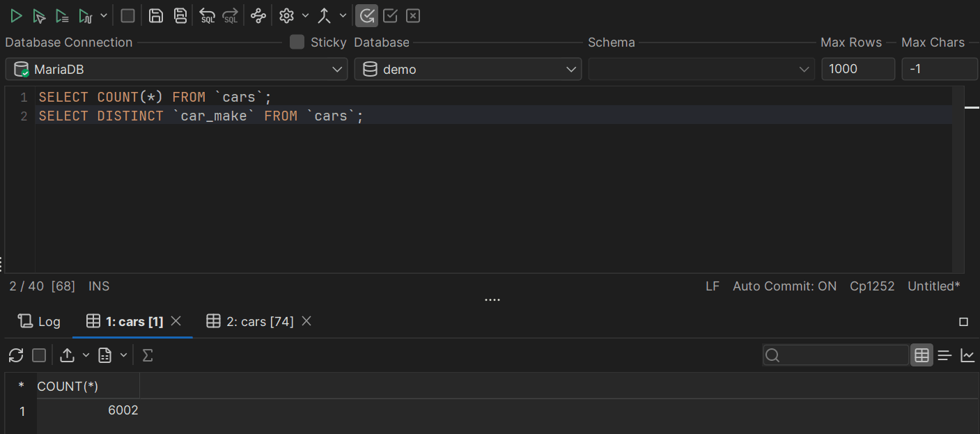Toggle the auto commit mode toolbar button

367,15
